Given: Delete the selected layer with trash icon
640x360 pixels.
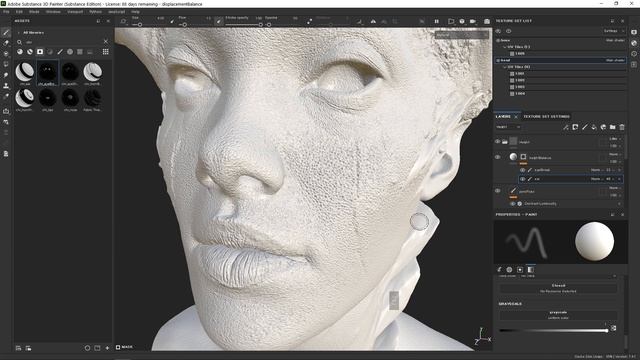Looking at the screenshot, I should (x=622, y=127).
